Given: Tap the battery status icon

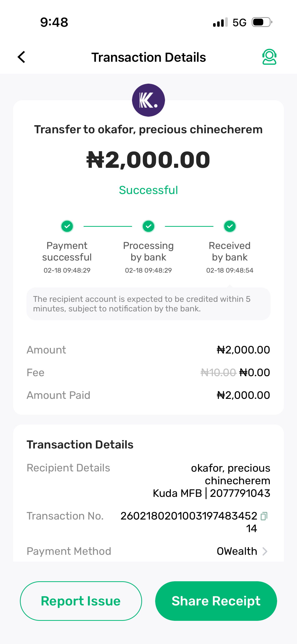Looking at the screenshot, I should tap(262, 22).
